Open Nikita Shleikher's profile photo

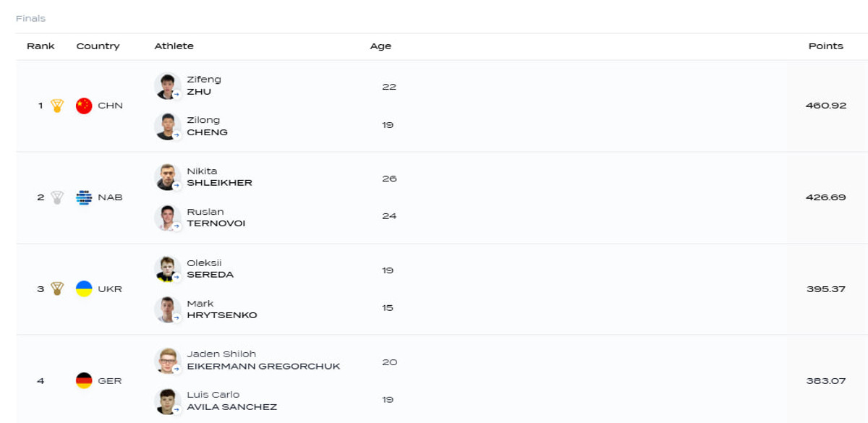(167, 177)
